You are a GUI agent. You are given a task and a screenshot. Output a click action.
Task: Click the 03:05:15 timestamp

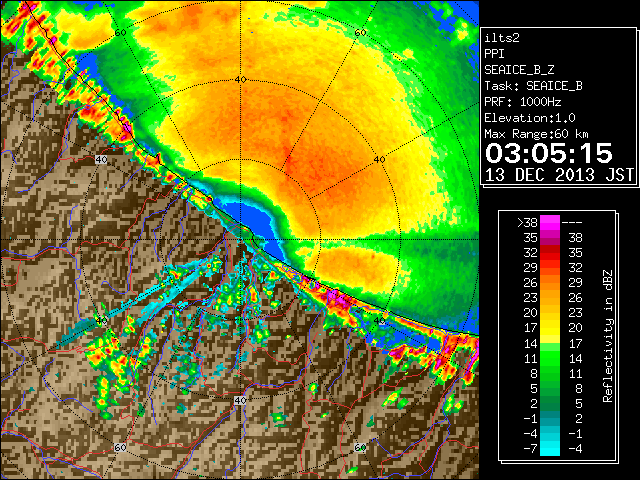click(x=549, y=153)
